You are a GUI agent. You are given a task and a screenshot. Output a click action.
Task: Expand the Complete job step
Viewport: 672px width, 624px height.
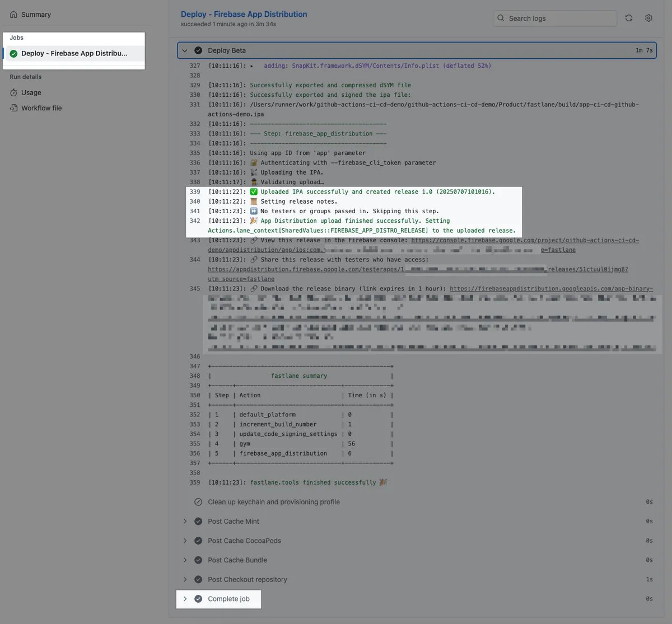(185, 599)
